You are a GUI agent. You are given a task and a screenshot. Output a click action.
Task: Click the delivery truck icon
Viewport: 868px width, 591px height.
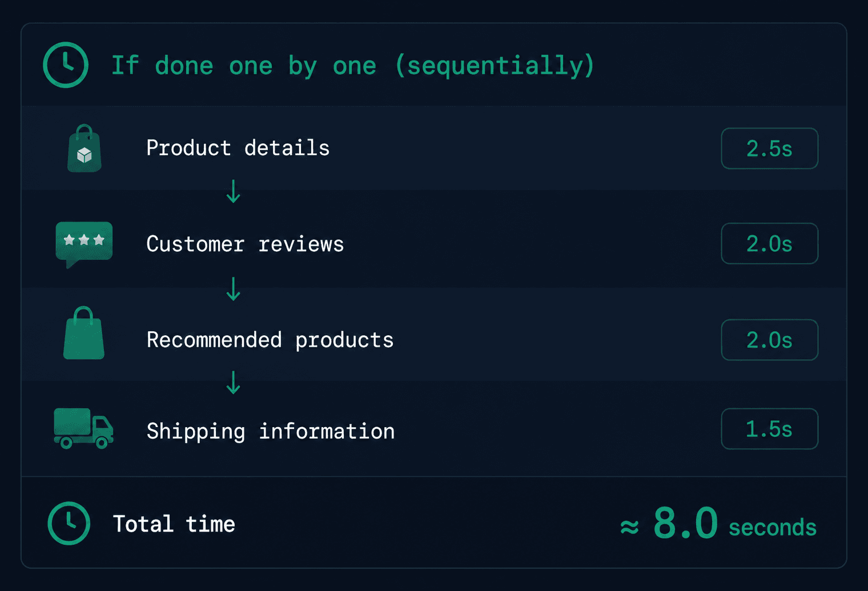[x=83, y=428]
